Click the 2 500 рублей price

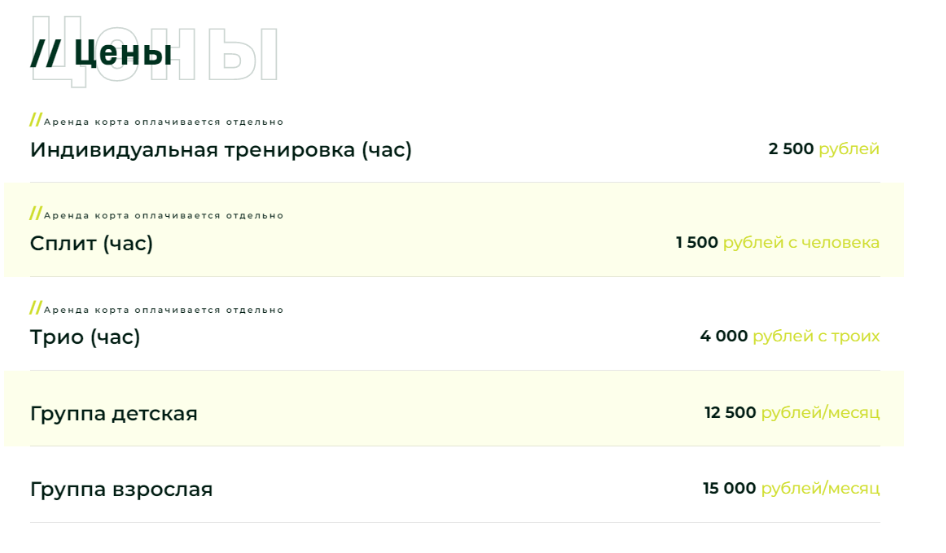[x=824, y=149]
